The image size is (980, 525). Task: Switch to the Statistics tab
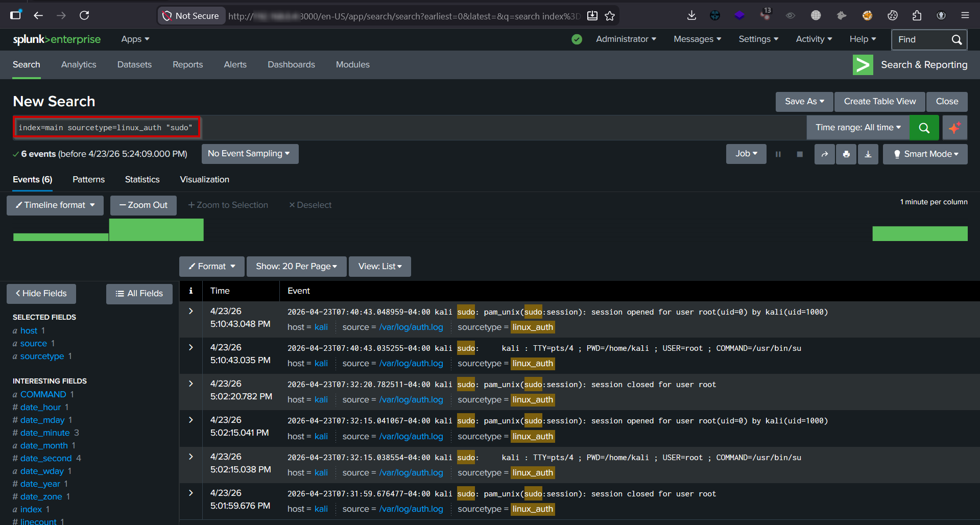[142, 180]
